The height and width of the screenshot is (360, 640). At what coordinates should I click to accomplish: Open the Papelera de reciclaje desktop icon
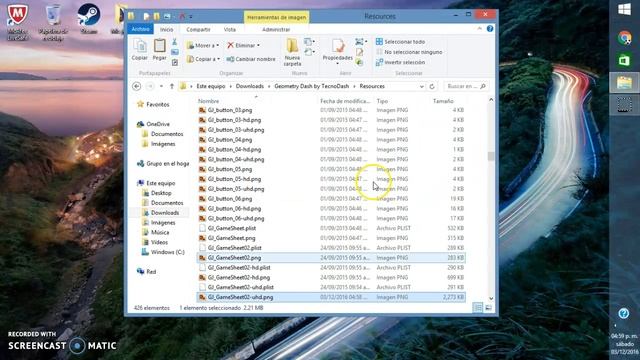pyautogui.click(x=53, y=21)
